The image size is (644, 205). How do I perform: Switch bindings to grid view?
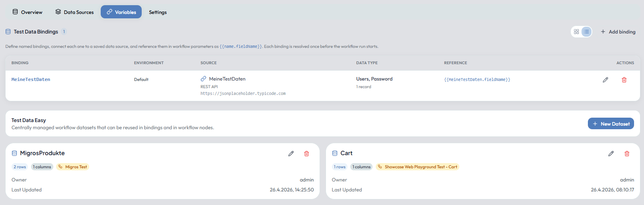576,32
